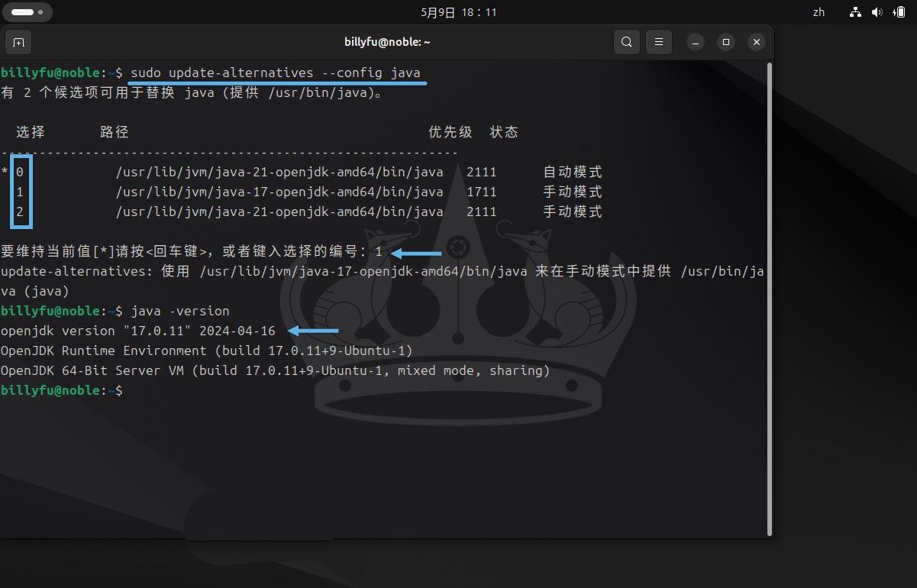Viewport: 917px width, 588px height.
Task: Click the underlined update-alternatives command text
Action: click(275, 73)
